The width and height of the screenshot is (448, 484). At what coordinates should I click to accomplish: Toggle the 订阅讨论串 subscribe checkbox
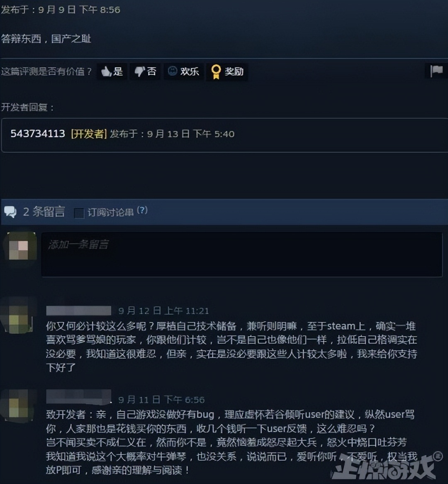coord(79,213)
